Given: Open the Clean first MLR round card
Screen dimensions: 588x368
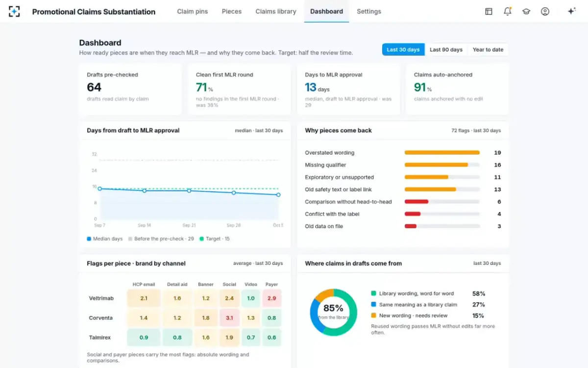Looking at the screenshot, I should pos(239,89).
